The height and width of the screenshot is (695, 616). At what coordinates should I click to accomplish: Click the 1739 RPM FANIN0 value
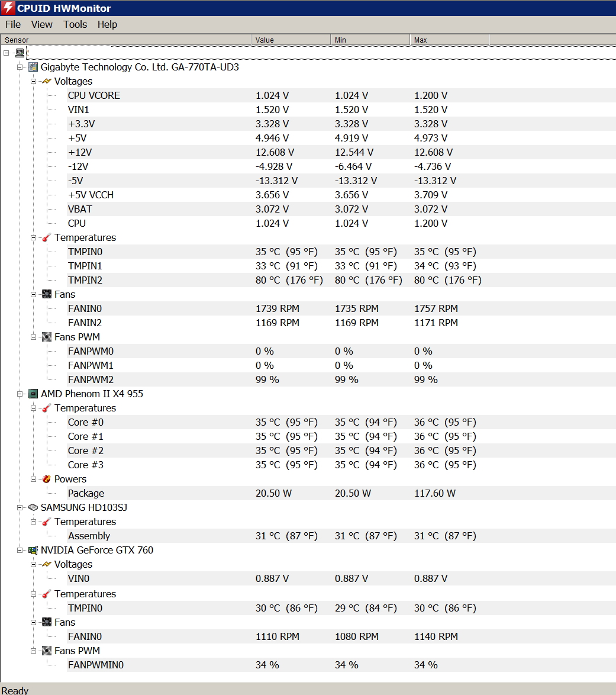pyautogui.click(x=278, y=308)
